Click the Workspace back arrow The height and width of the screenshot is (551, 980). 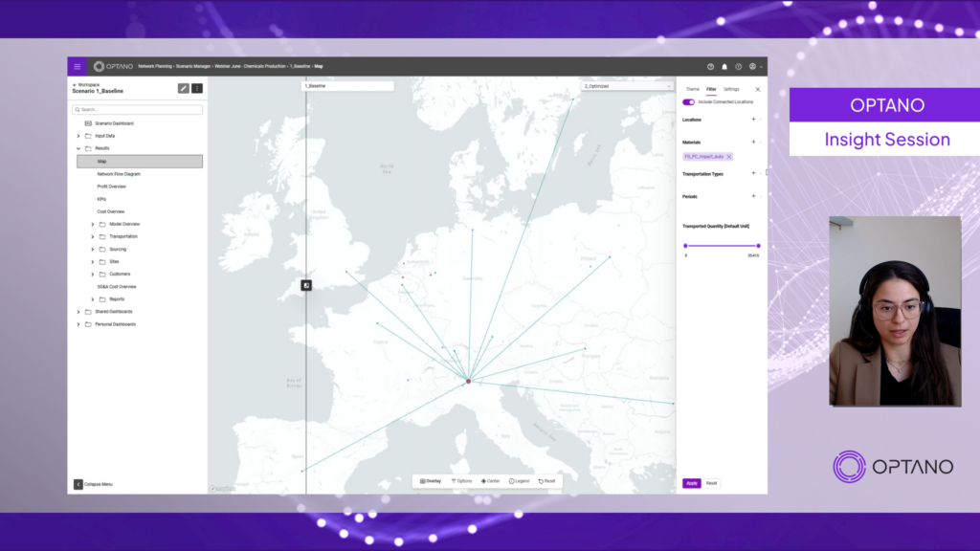tap(75, 85)
